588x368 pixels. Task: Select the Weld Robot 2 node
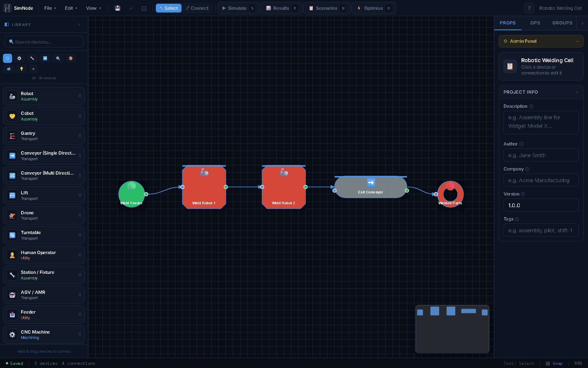[284, 187]
